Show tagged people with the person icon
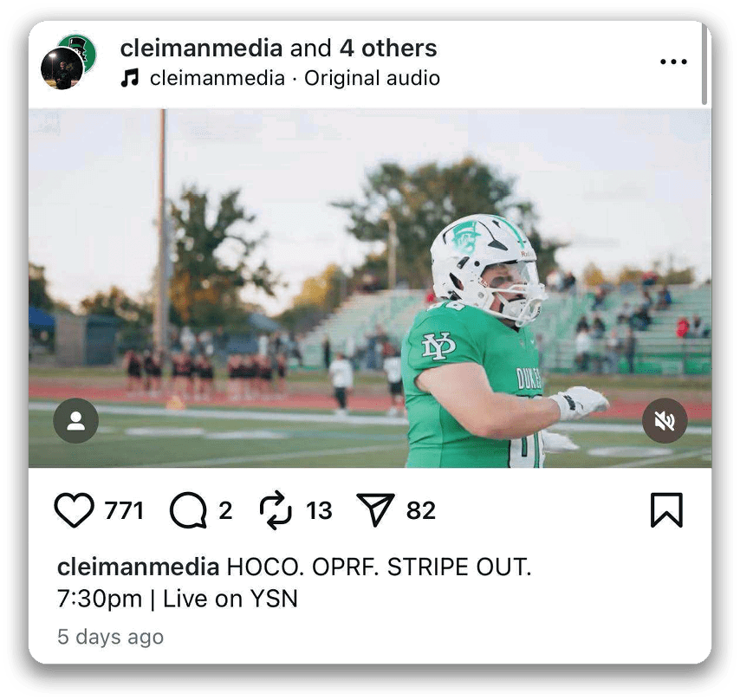 click(76, 420)
